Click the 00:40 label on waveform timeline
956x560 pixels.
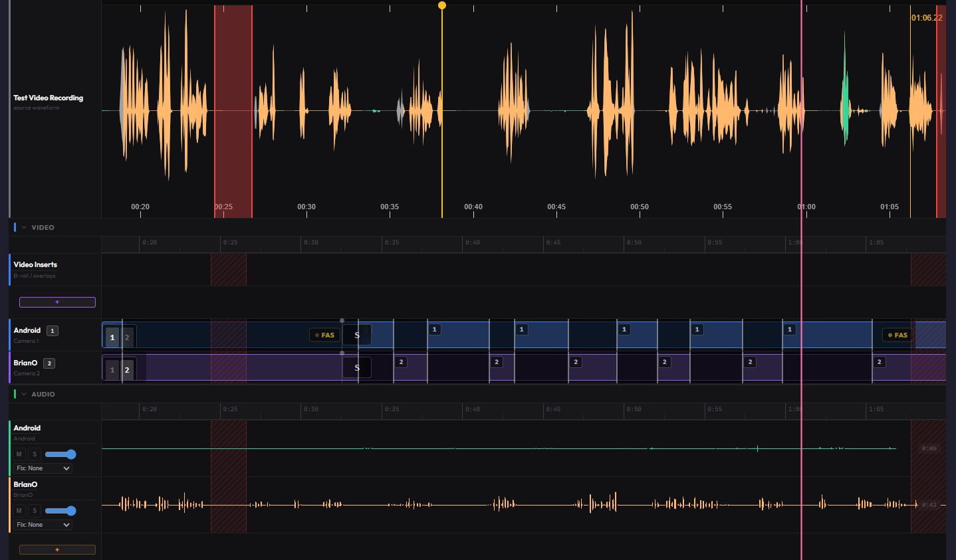pyautogui.click(x=473, y=207)
